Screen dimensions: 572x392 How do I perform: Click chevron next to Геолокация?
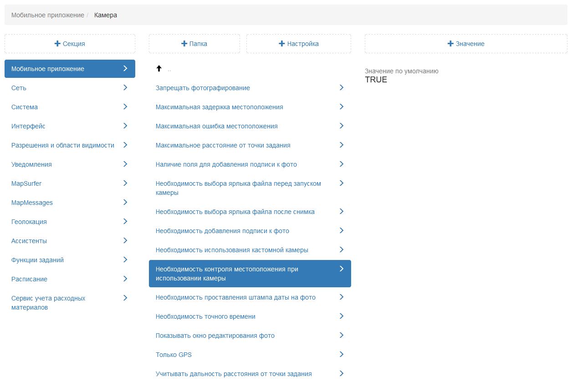coord(125,221)
